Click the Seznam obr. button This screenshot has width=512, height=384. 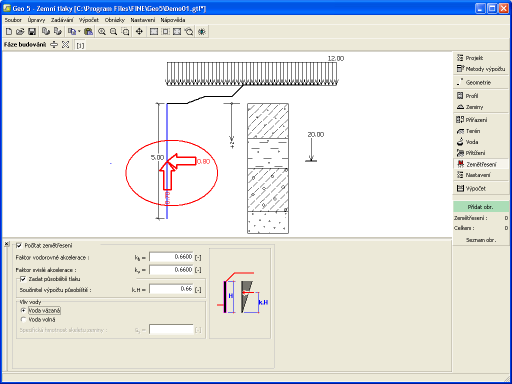pos(480,240)
